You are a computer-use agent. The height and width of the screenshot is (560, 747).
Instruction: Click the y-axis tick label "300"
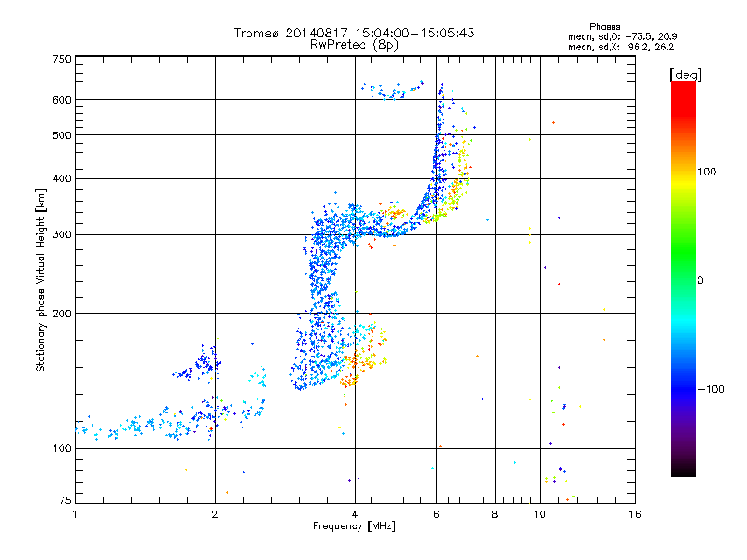pyautogui.click(x=62, y=235)
